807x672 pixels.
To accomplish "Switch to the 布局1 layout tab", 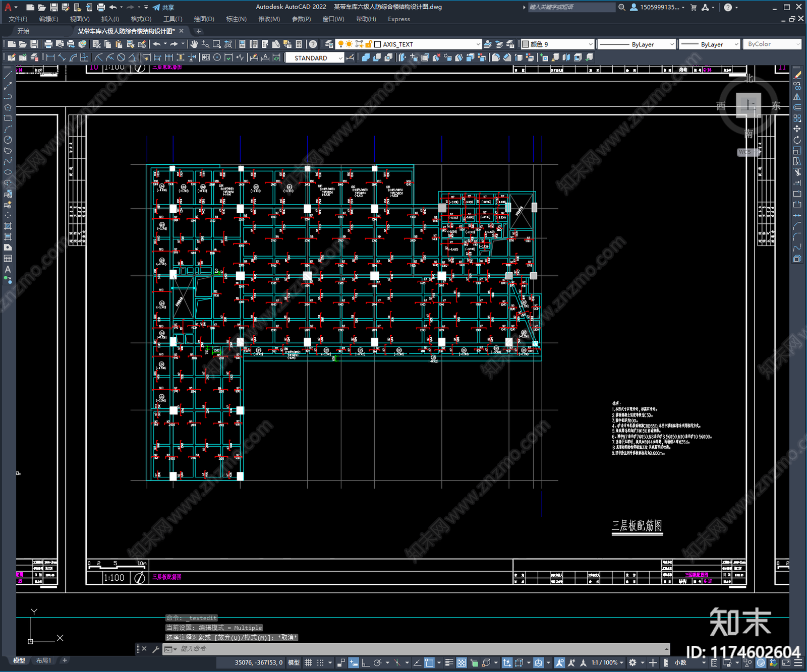I will tap(44, 660).
